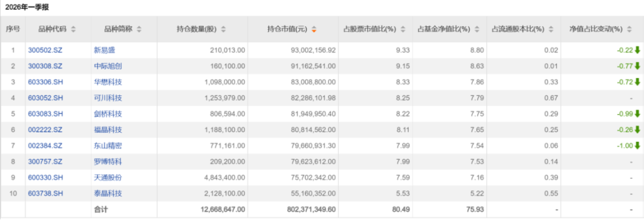
Task: Toggle 持仓市值(元) active sort arrow
Action: pos(314,29)
